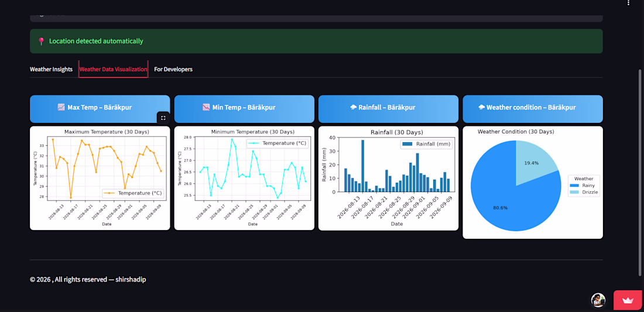This screenshot has height=312, width=644.
Task: Click the page vertical scrollbar
Action: click(640, 173)
